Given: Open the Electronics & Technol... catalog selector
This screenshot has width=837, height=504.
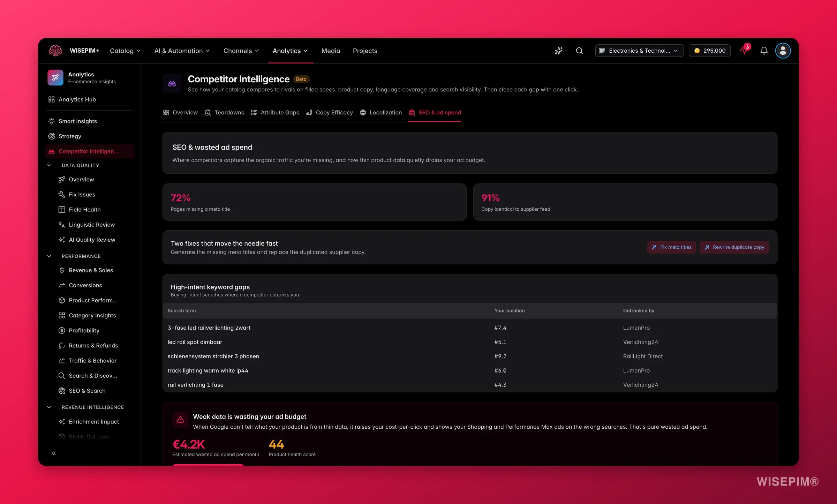Looking at the screenshot, I should [639, 51].
